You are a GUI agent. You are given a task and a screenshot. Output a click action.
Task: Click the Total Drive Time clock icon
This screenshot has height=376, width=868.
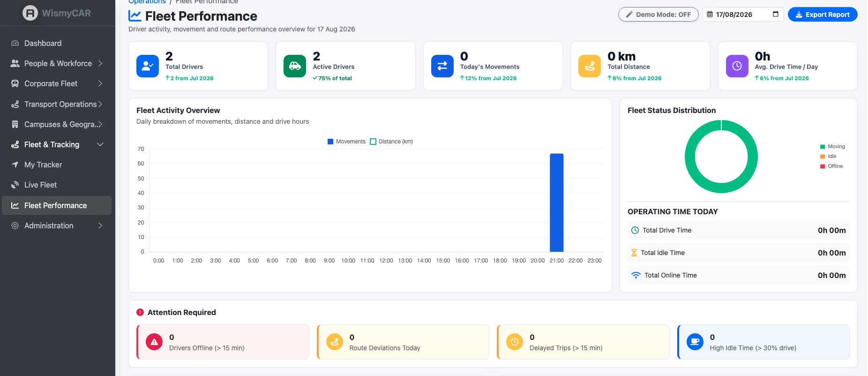coord(635,230)
